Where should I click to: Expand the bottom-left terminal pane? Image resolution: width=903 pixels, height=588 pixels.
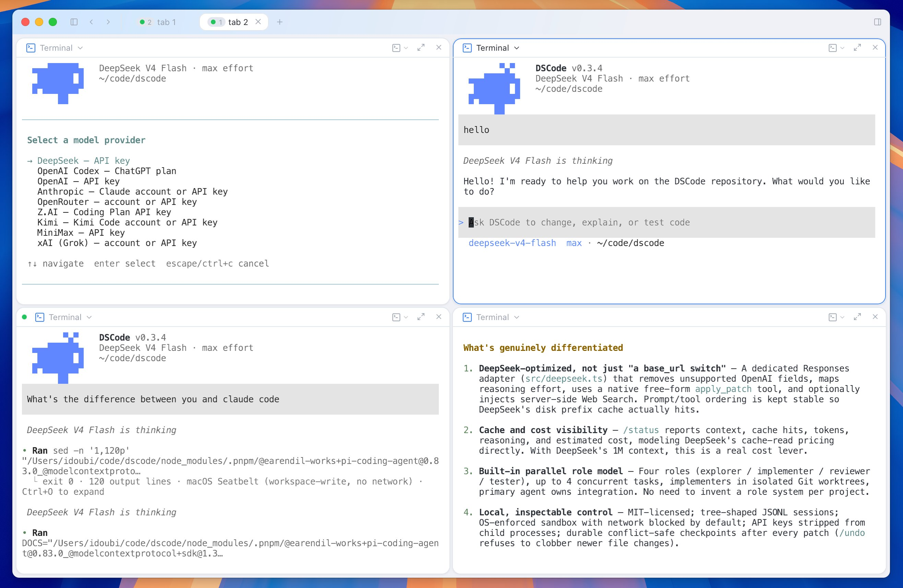point(421,317)
